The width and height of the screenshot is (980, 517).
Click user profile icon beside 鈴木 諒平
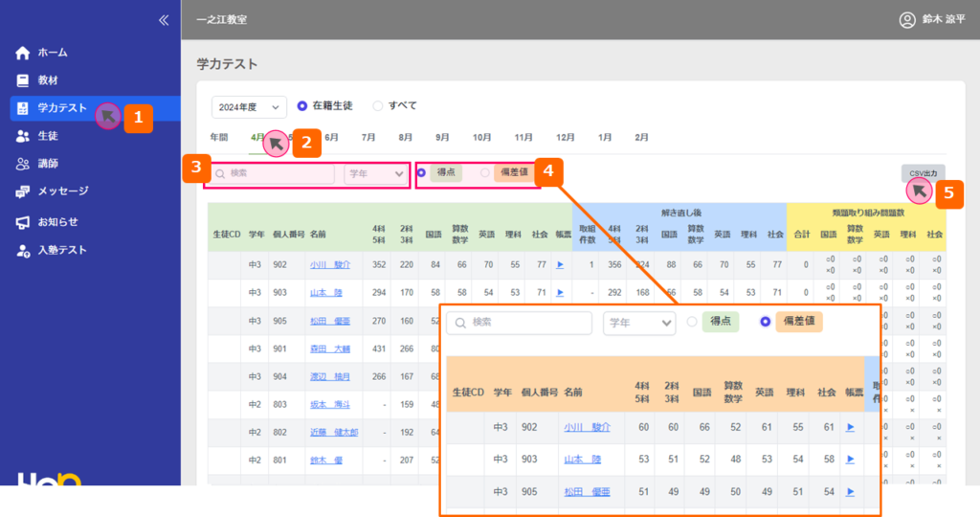[907, 19]
